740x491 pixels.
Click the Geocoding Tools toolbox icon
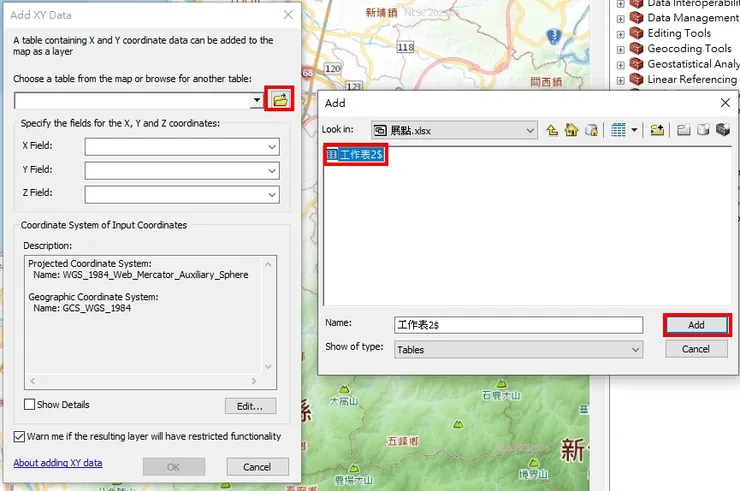(636, 48)
